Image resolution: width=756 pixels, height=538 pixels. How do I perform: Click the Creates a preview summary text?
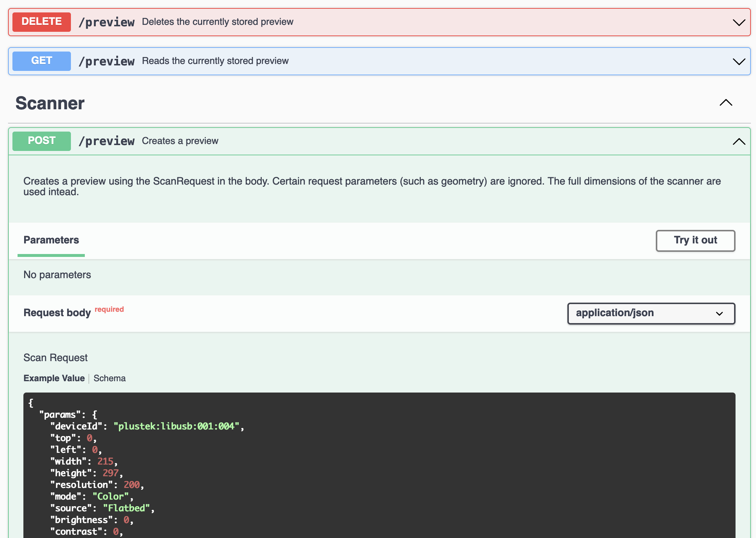point(180,141)
